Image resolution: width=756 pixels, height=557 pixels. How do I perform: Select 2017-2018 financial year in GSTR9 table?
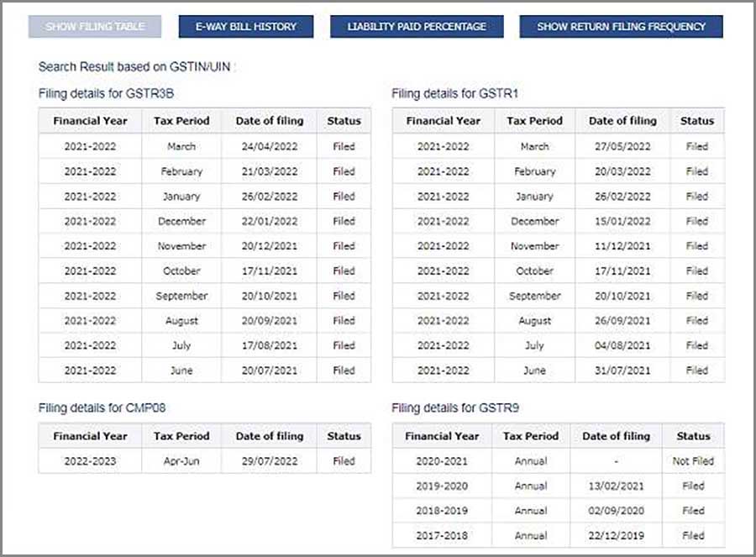(442, 535)
